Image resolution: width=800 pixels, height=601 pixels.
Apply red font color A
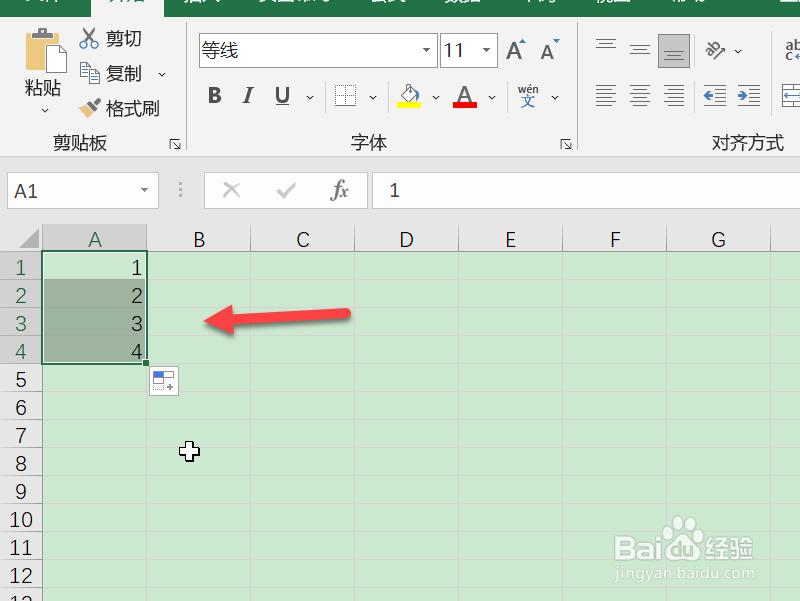(x=464, y=96)
